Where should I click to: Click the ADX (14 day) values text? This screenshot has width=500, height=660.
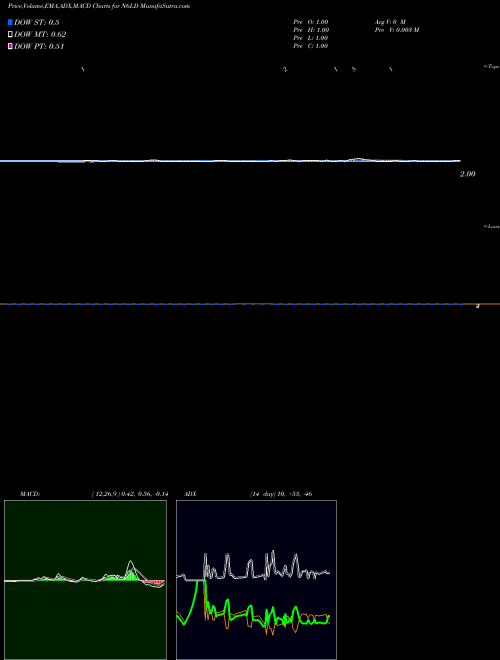pos(281,494)
